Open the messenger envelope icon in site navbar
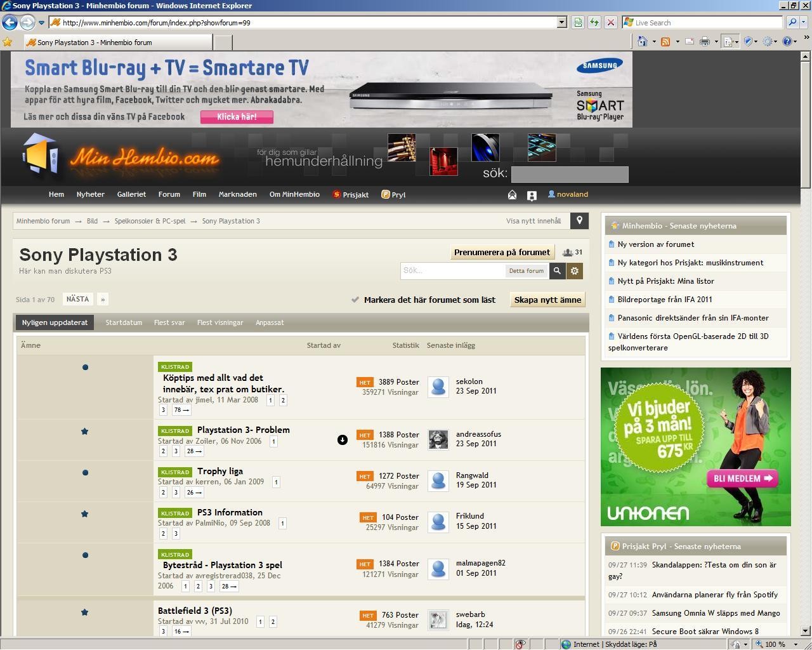 click(512, 195)
